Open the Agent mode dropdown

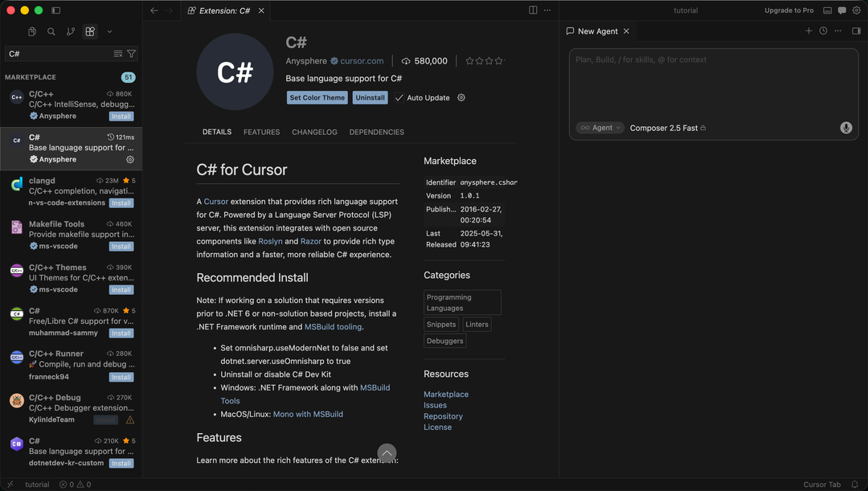600,128
